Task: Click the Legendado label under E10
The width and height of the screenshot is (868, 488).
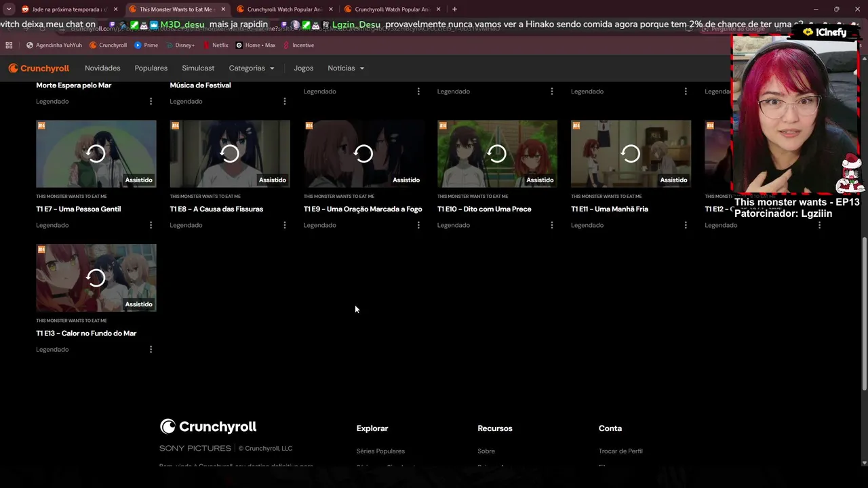Action: point(454,225)
